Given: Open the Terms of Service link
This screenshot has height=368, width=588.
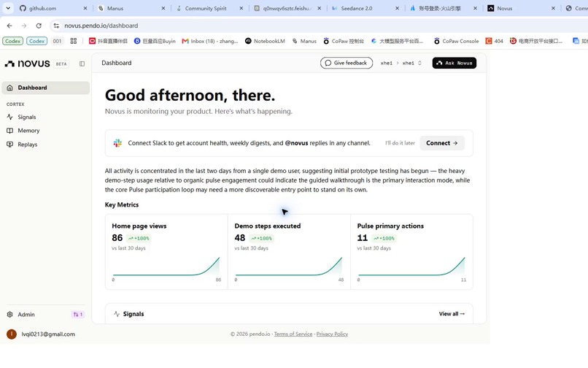Looking at the screenshot, I should (293, 334).
